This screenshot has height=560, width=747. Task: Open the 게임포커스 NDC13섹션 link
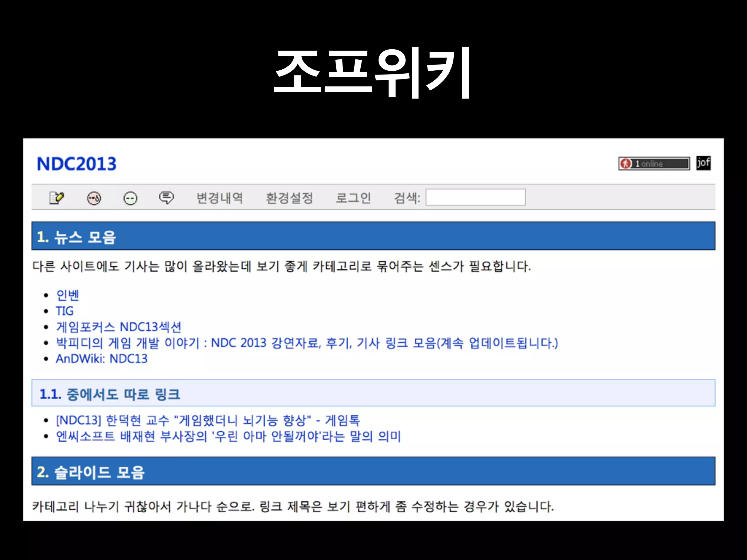pos(119,327)
